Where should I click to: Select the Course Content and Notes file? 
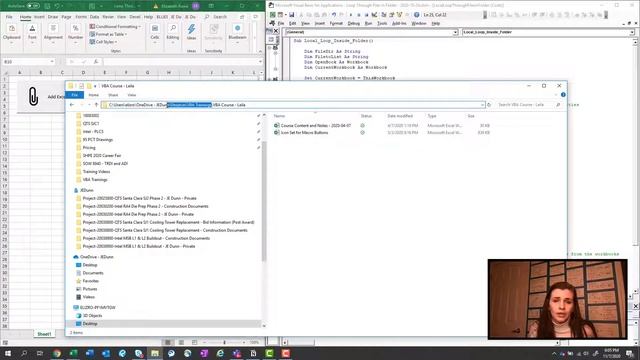pos(316,126)
